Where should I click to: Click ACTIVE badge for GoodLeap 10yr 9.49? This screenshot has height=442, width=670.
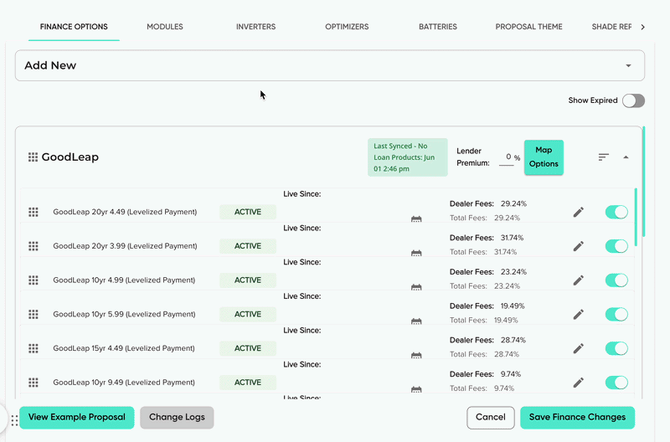tap(248, 383)
